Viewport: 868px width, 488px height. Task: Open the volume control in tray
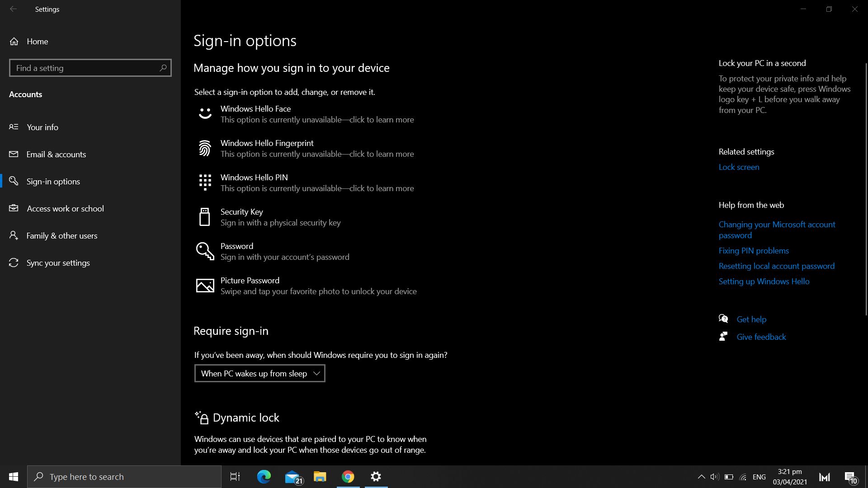point(715,477)
